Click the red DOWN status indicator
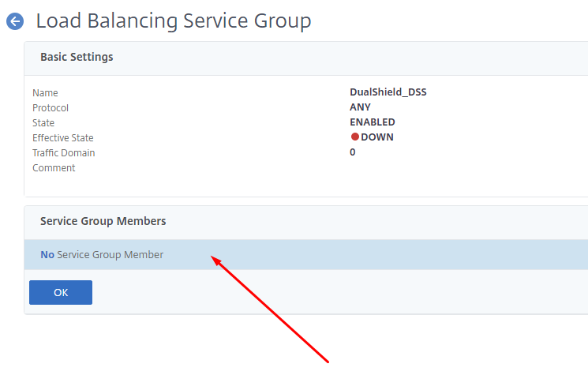 point(355,137)
